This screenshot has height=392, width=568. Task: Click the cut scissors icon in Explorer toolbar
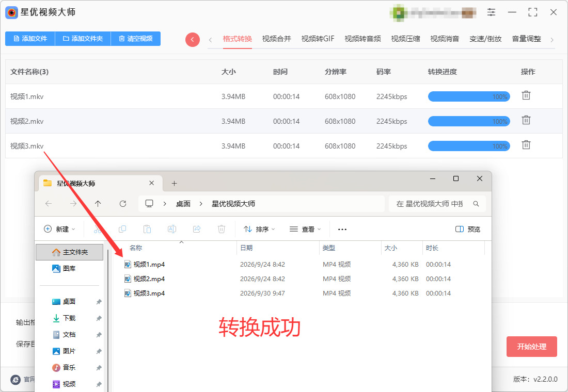98,229
